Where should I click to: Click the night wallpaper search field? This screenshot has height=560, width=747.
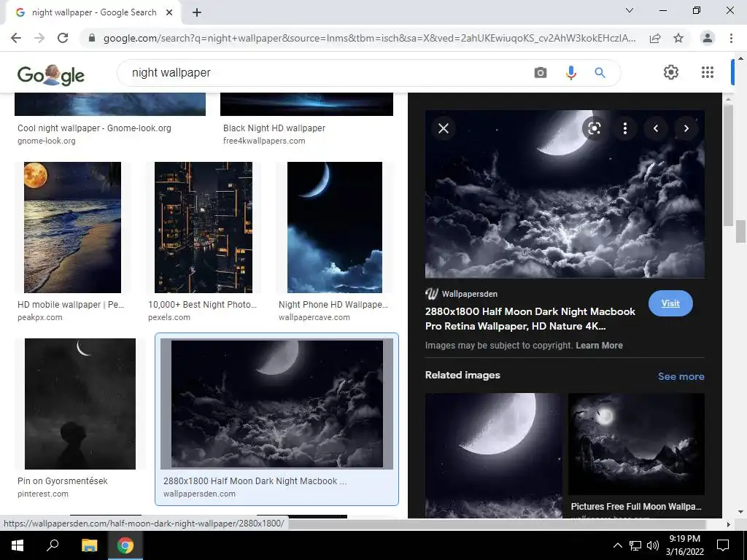click(324, 73)
